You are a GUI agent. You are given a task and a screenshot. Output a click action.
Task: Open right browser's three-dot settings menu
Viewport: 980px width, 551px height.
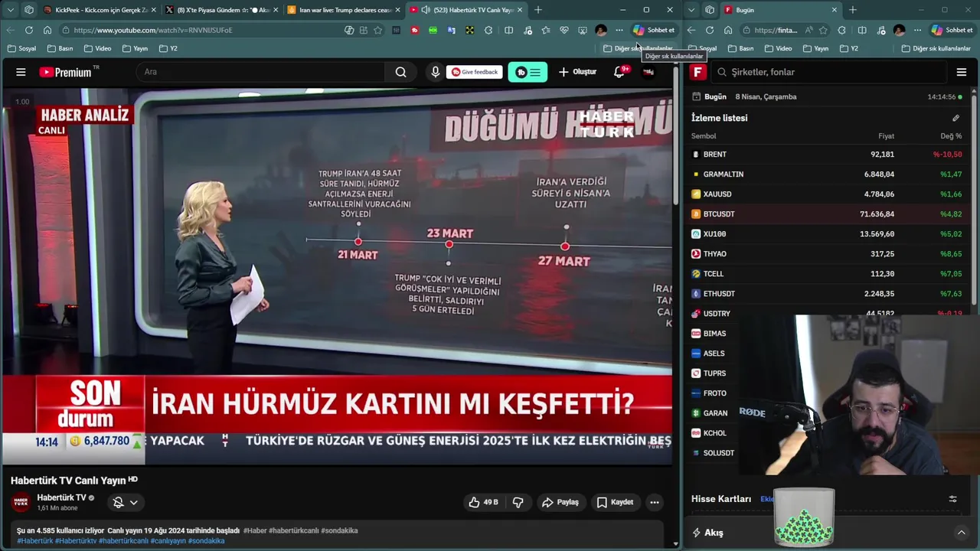(x=917, y=30)
